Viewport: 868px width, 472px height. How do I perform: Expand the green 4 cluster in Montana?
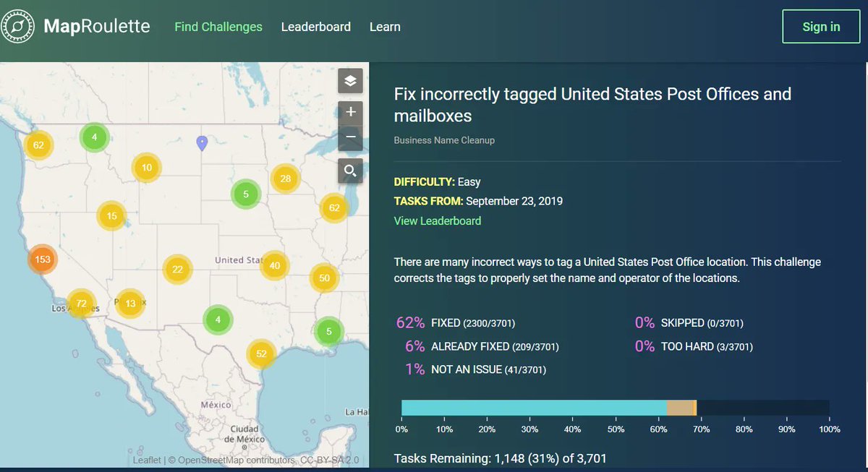click(x=94, y=137)
